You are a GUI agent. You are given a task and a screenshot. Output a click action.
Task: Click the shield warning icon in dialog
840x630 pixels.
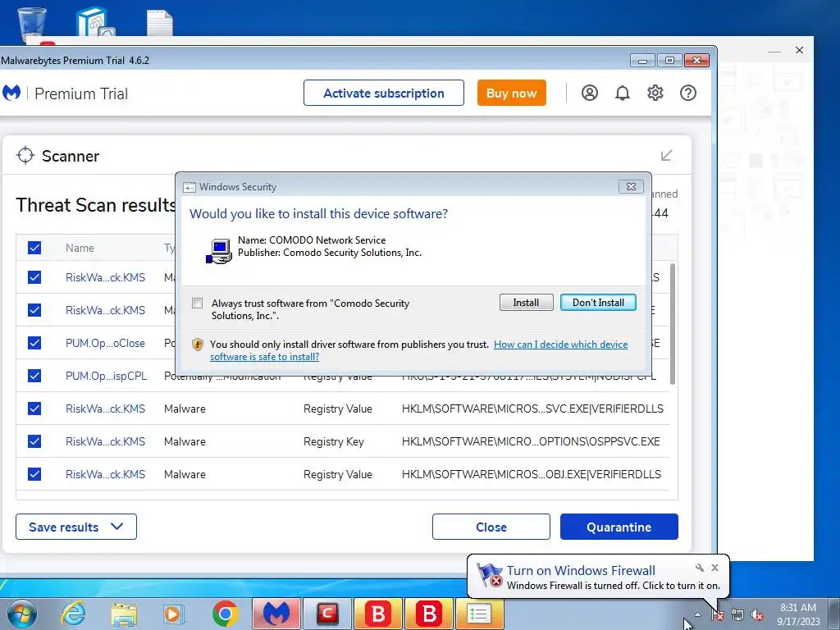pos(197,345)
